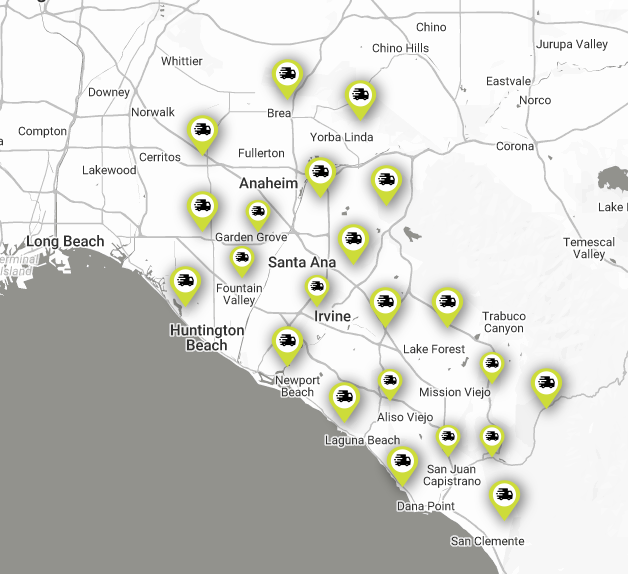Select the truck marker above Laguna Beach
This screenshot has height=574, width=628.
tap(344, 399)
